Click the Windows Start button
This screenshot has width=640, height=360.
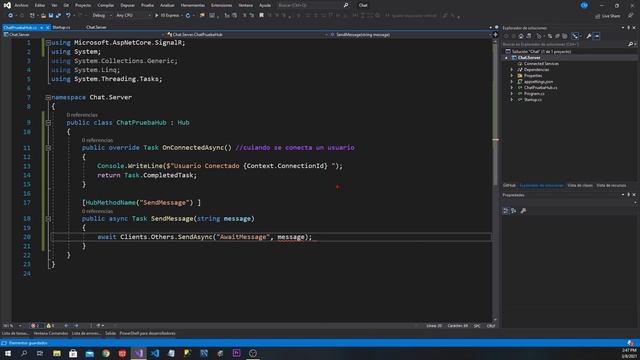(8, 353)
